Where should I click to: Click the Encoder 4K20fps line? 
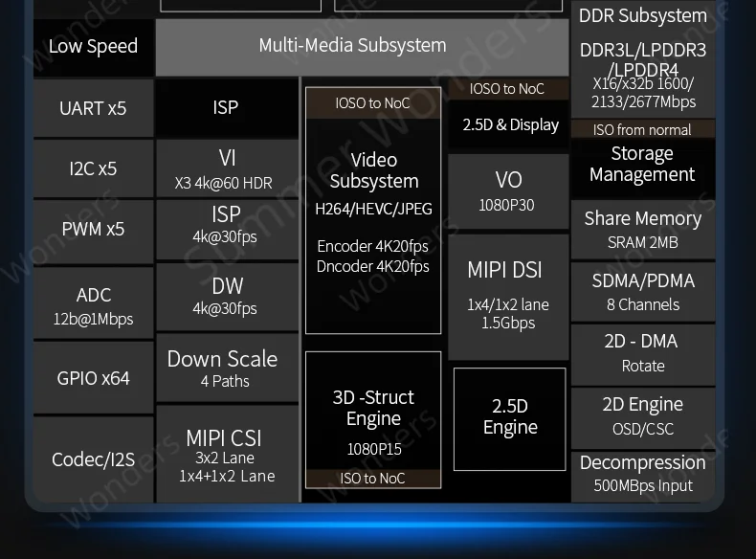372,246
